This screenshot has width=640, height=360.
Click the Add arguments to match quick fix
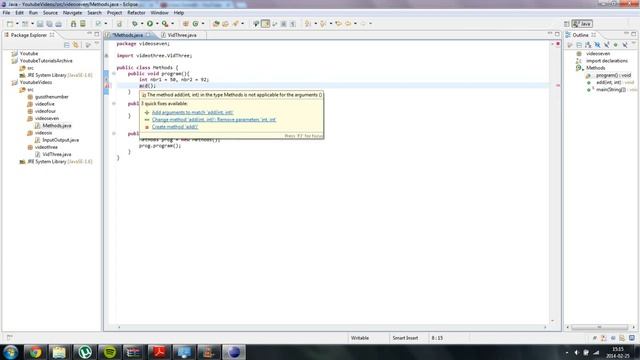(x=192, y=112)
